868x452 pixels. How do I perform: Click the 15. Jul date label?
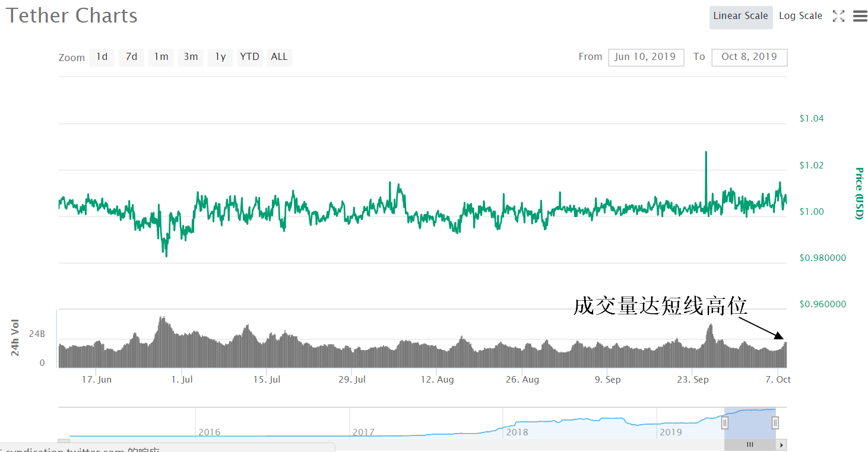(267, 380)
